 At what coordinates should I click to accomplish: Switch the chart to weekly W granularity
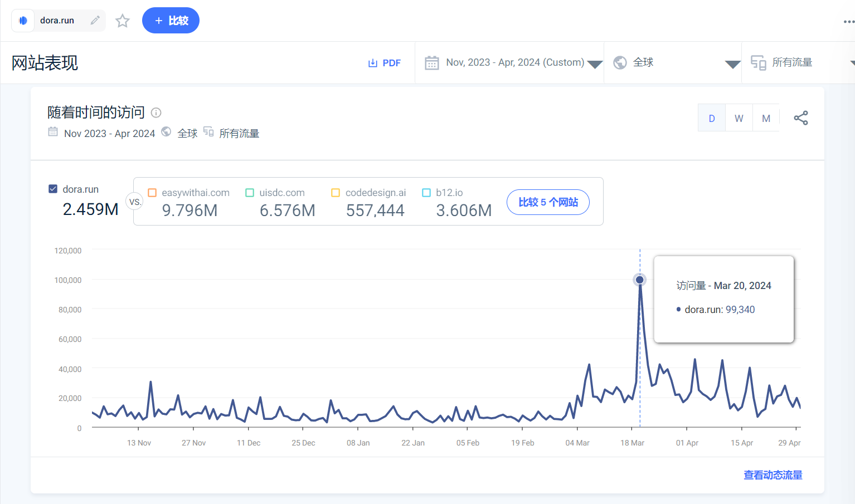pos(739,118)
